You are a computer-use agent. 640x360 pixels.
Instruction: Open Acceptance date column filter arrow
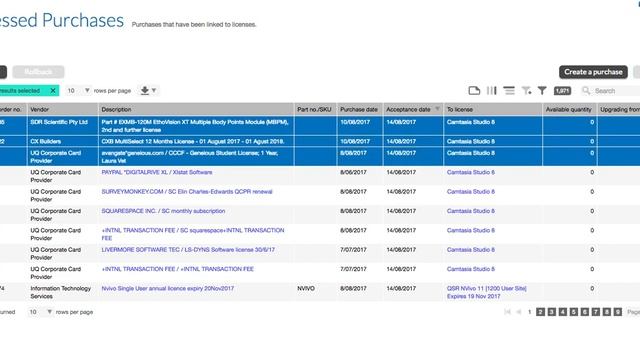(x=438, y=109)
